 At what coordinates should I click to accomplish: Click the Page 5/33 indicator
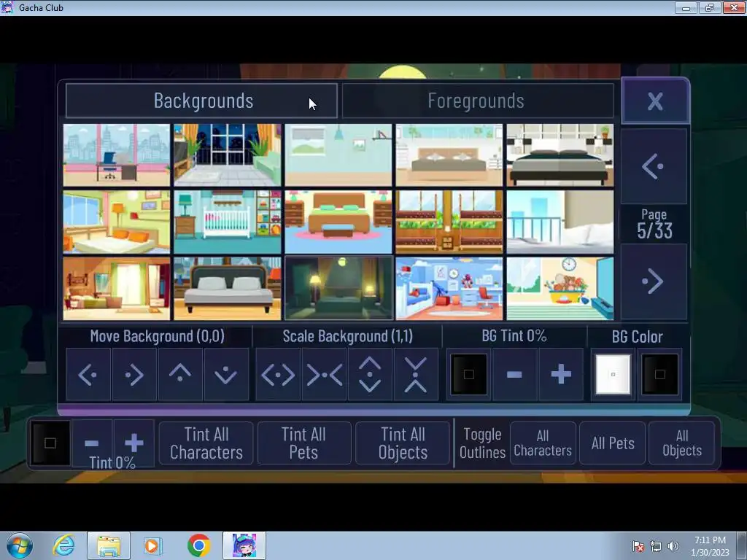tap(654, 225)
